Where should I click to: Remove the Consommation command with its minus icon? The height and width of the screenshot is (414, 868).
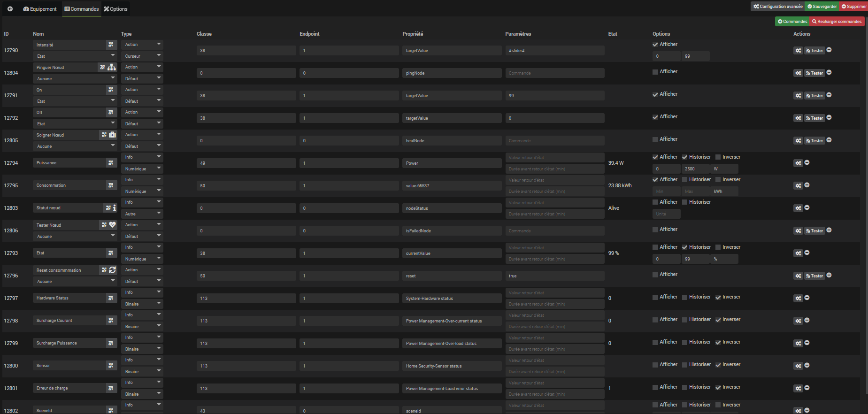(807, 185)
